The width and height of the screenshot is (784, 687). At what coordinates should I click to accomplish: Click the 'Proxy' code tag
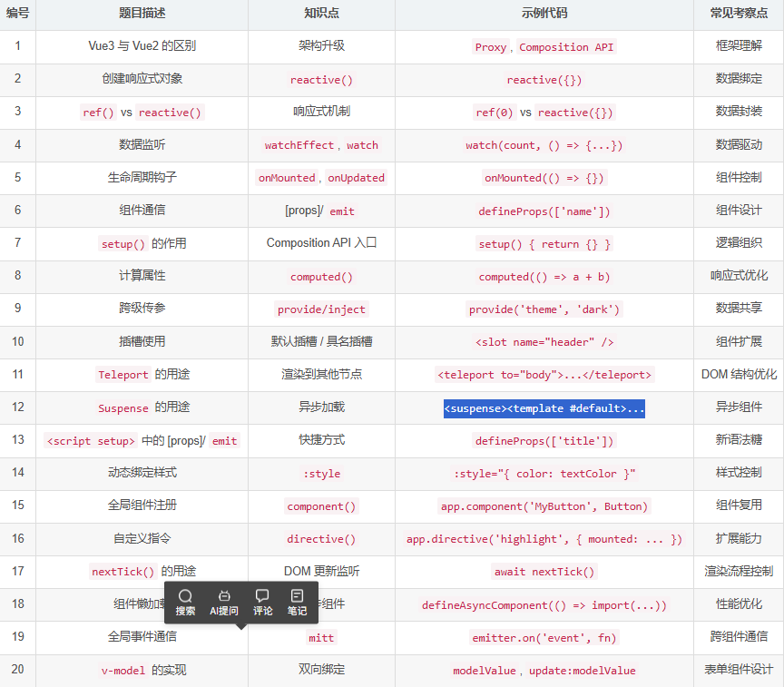[x=491, y=47]
